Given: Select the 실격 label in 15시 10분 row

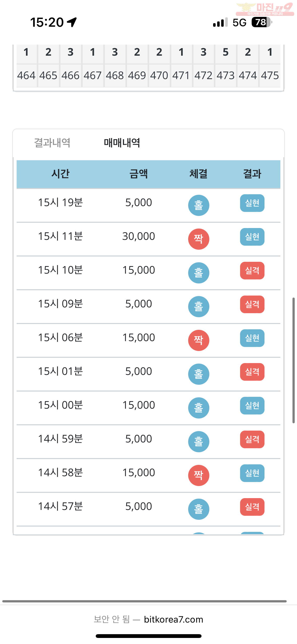Looking at the screenshot, I should [x=252, y=271].
